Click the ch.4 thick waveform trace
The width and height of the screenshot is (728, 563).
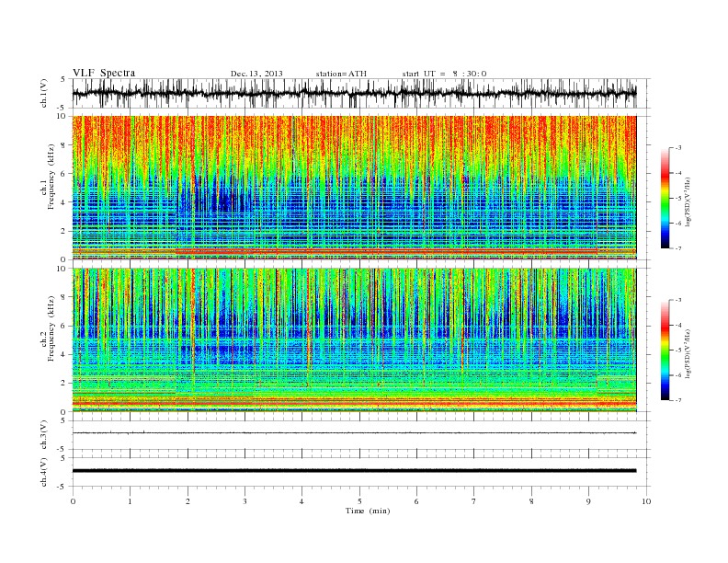354,471
